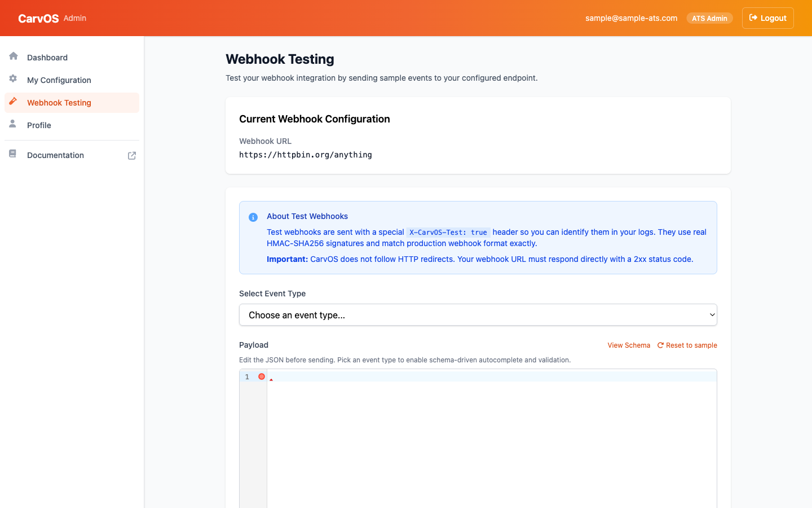Open the Profile page
Viewport: 812px width, 508px height.
(x=72, y=125)
